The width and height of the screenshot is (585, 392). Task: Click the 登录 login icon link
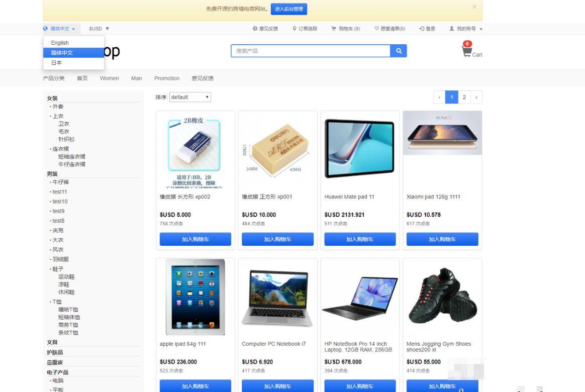coord(427,29)
